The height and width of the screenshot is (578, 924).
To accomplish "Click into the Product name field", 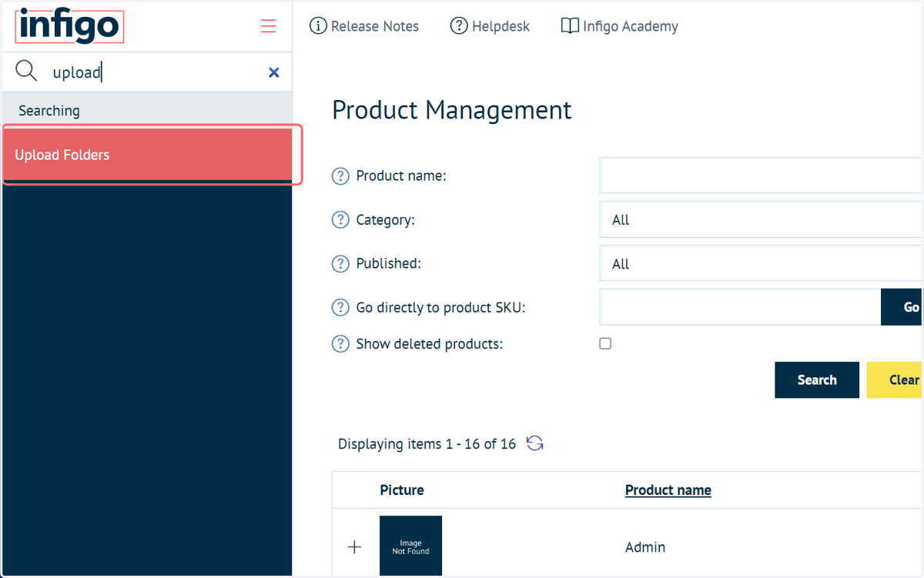I will 761,175.
